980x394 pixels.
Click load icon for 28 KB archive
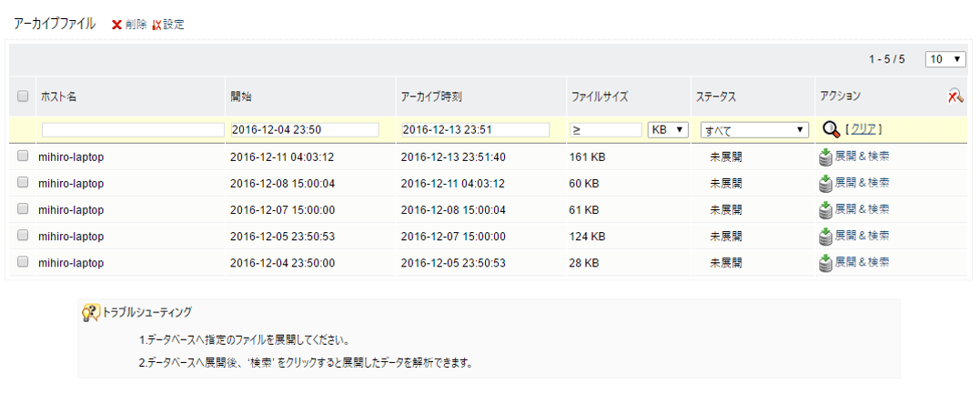825,263
